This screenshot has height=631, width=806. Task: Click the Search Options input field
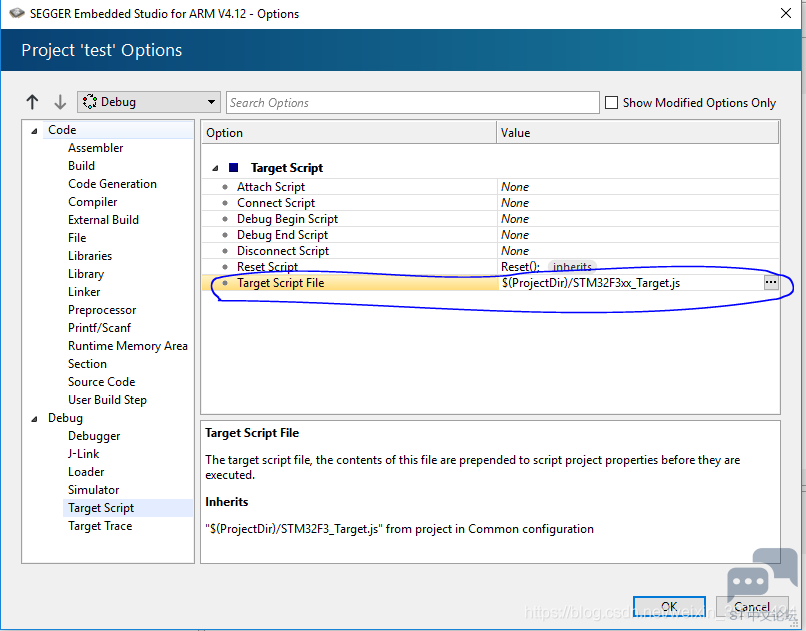pyautogui.click(x=412, y=102)
